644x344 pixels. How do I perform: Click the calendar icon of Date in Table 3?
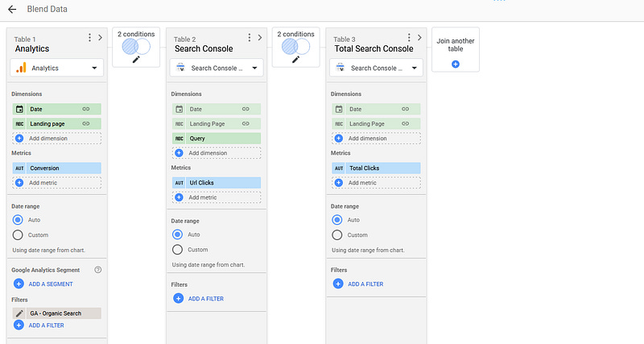339,109
